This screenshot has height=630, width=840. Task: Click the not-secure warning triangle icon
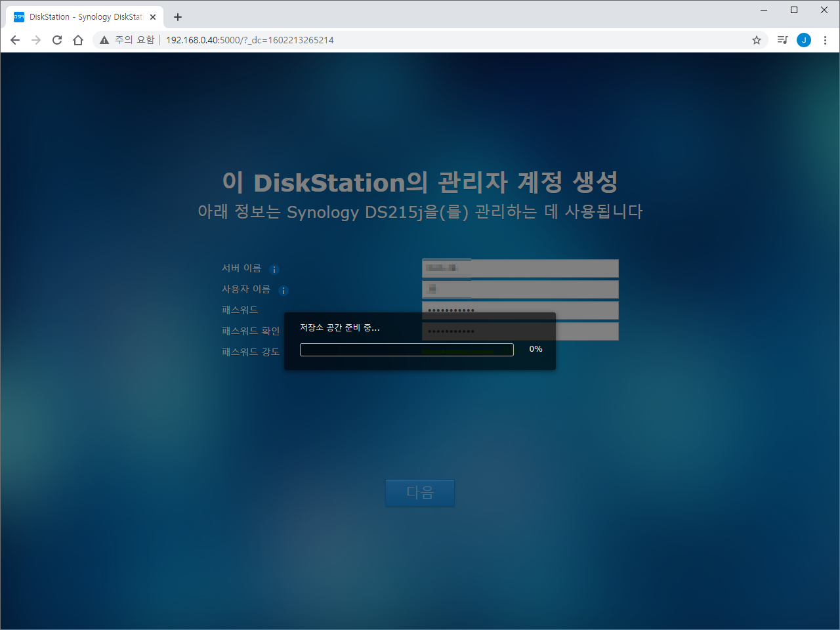104,40
